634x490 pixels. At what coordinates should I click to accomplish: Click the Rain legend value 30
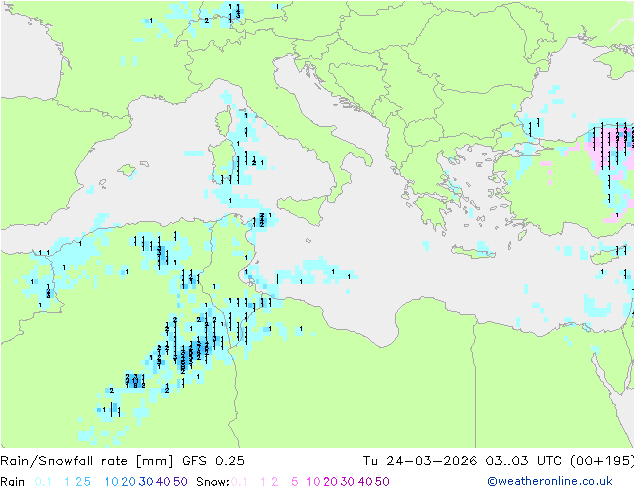click(146, 482)
